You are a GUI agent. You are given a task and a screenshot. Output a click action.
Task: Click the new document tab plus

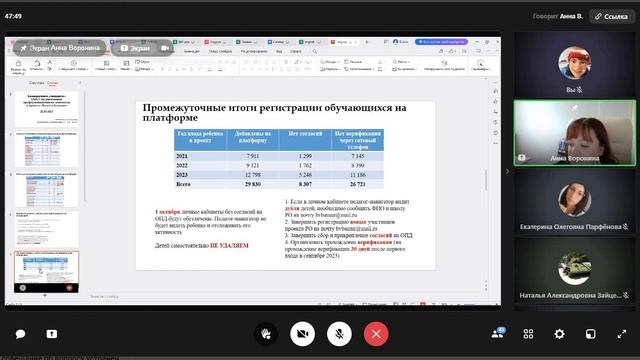tap(367, 42)
